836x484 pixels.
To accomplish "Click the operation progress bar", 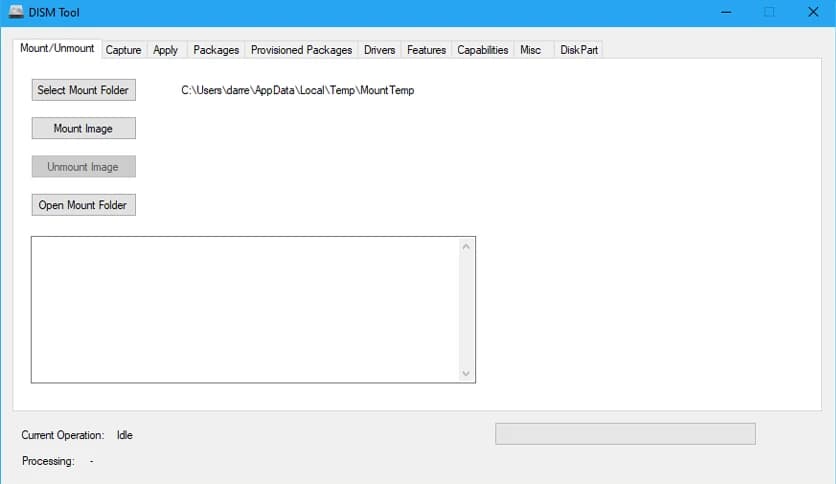I will pyautogui.click(x=625, y=434).
